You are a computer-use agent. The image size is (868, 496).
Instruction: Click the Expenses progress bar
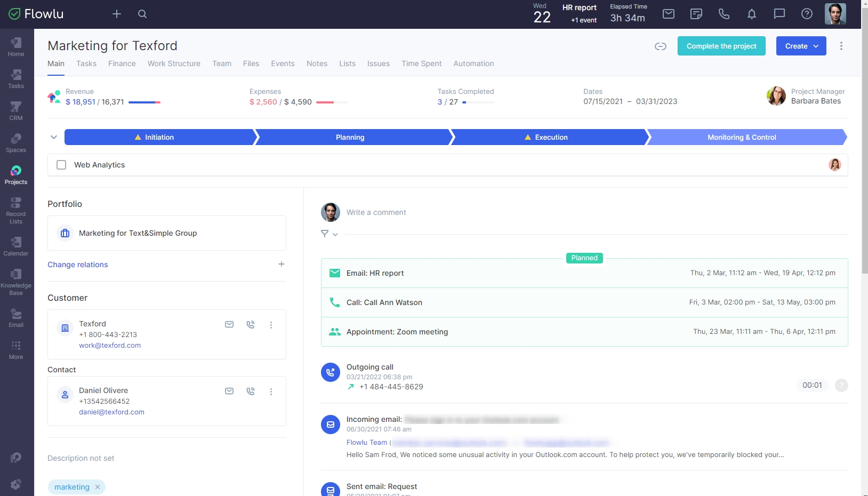point(332,102)
